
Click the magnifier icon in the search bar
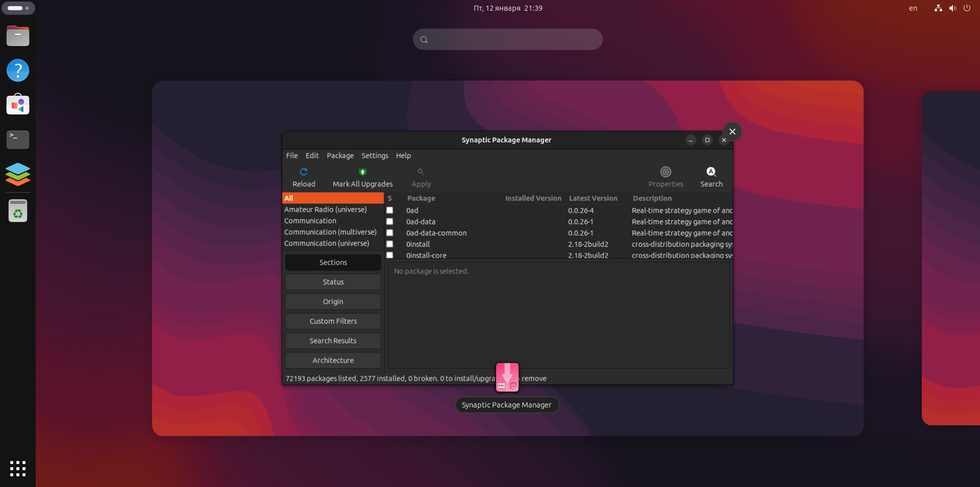point(424,40)
